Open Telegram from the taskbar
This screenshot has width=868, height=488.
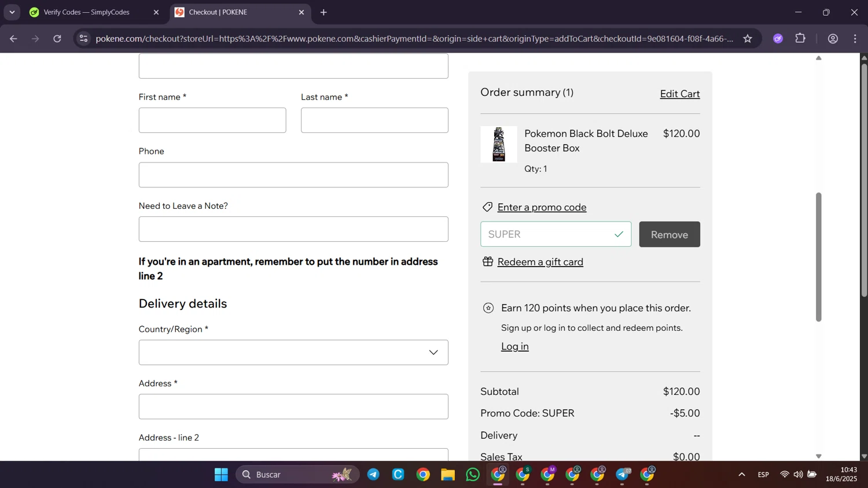[373, 475]
